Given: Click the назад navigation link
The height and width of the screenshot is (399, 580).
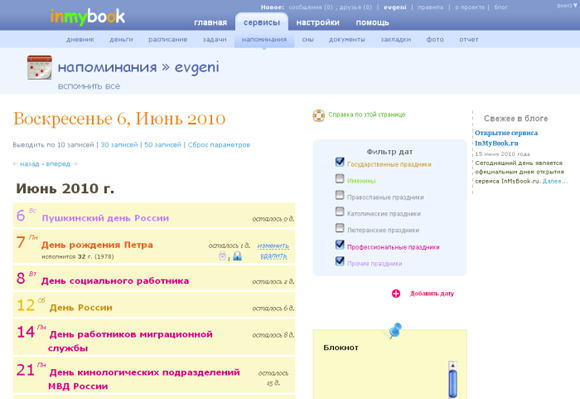Looking at the screenshot, I should (30, 164).
